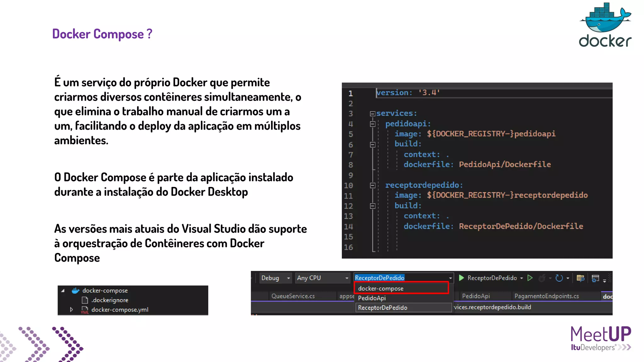Select ReceptorDePedido in startup project list
This screenshot has width=644, height=362.
click(x=403, y=308)
